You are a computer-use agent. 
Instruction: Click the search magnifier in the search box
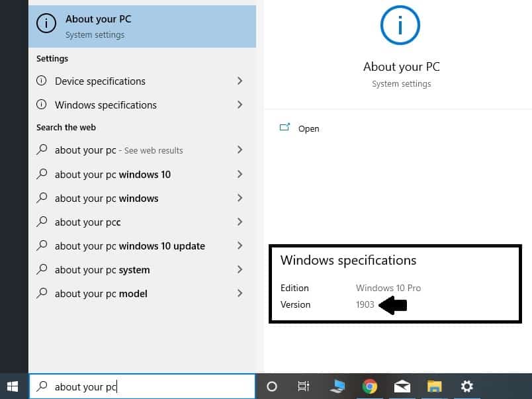click(x=42, y=386)
